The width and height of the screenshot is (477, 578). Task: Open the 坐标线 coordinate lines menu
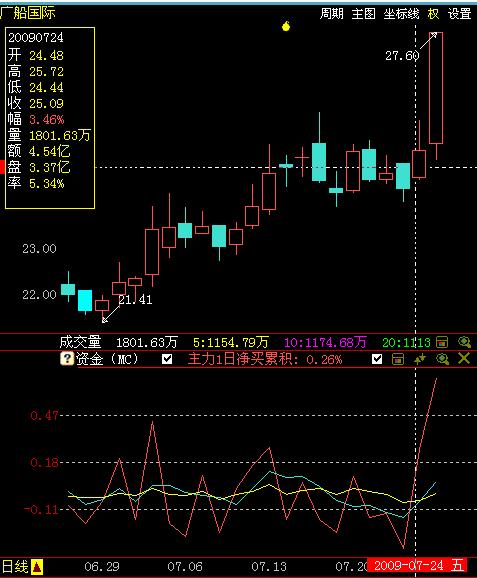pyautogui.click(x=401, y=14)
